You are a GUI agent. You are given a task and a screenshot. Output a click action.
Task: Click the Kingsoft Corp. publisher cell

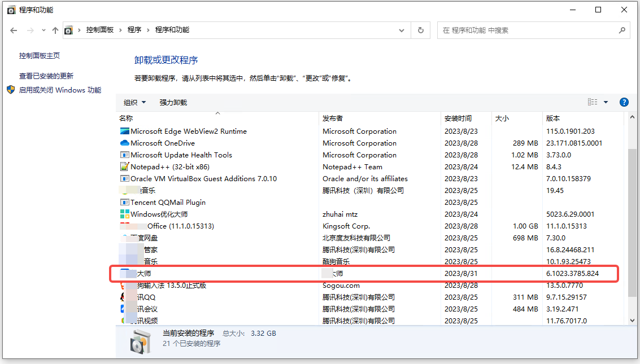pos(346,226)
